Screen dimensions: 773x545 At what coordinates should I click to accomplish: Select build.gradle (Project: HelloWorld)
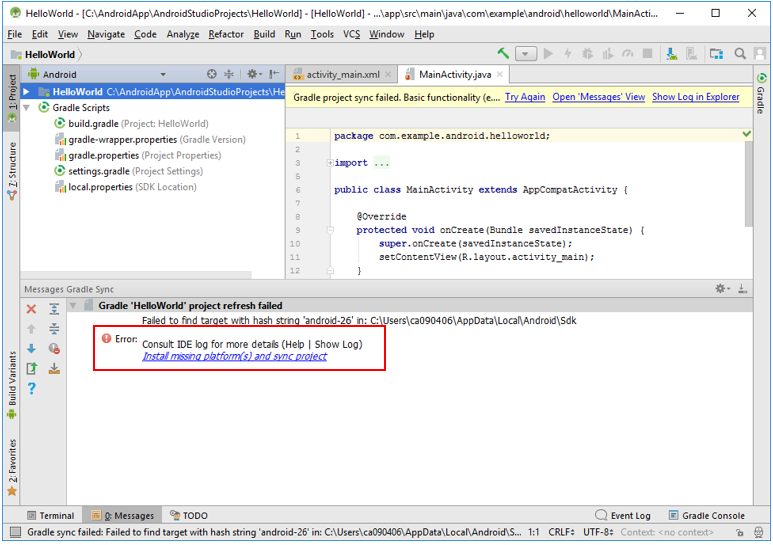coord(131,123)
